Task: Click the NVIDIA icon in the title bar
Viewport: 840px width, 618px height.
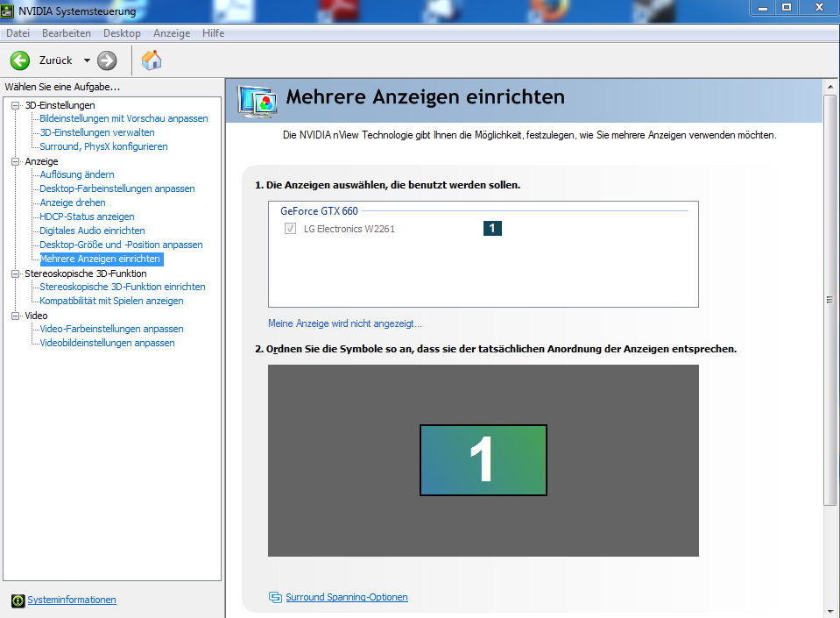Action: (7, 11)
